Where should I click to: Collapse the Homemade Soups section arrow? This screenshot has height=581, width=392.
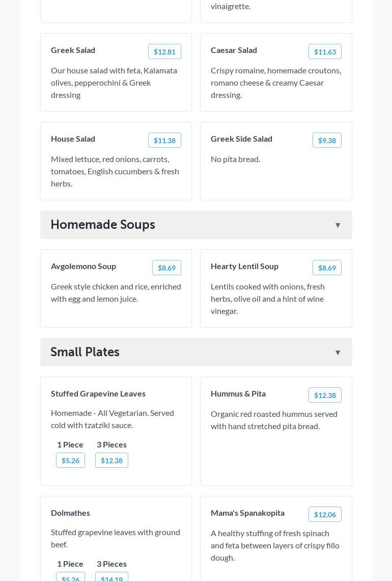338,225
